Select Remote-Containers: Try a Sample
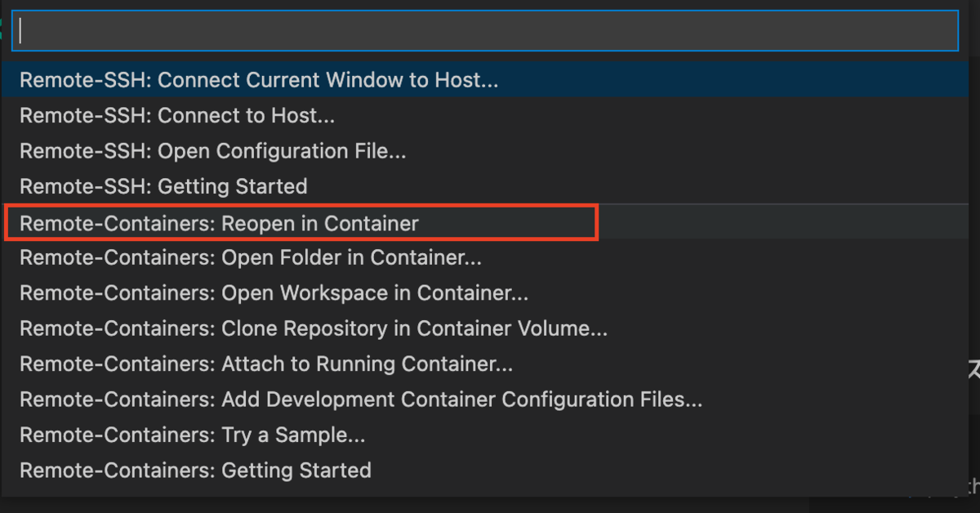This screenshot has height=513, width=980. [192, 435]
